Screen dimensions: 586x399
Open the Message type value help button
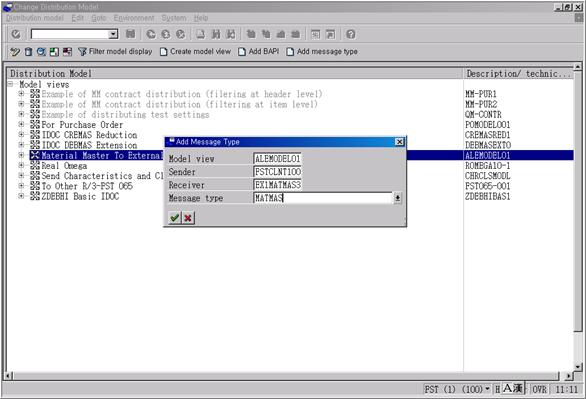click(397, 198)
